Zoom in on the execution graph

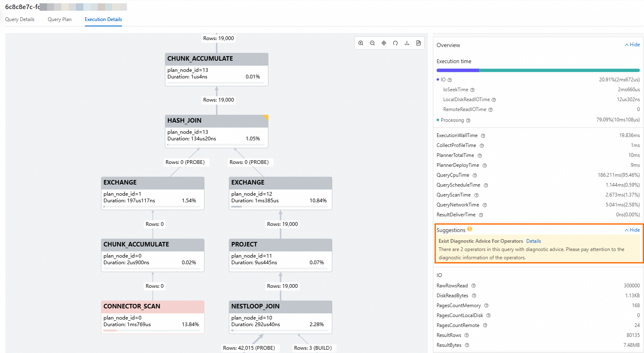pos(361,43)
